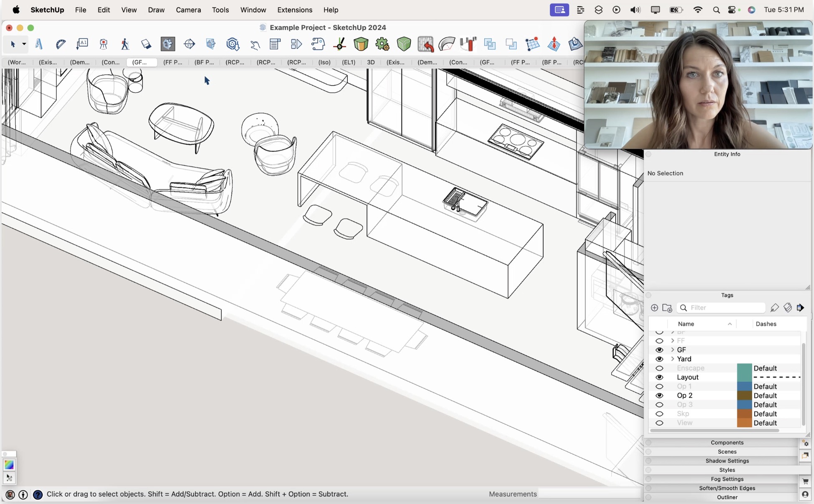Open the Shadow Settings panel
This screenshot has height=504, width=814.
[727, 461]
